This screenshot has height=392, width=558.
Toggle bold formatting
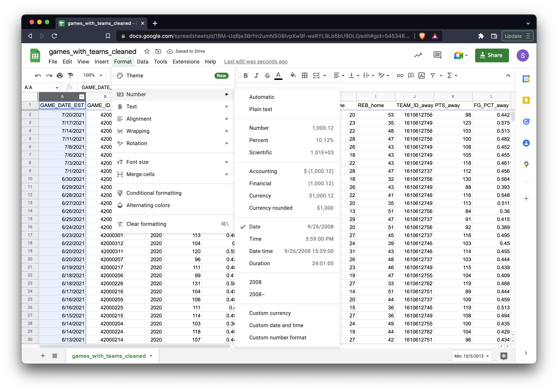(x=246, y=75)
